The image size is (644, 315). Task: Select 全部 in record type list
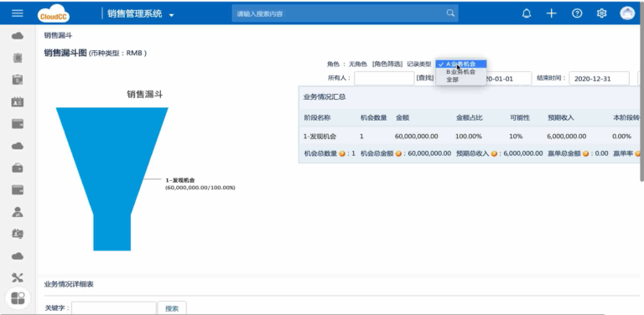452,80
